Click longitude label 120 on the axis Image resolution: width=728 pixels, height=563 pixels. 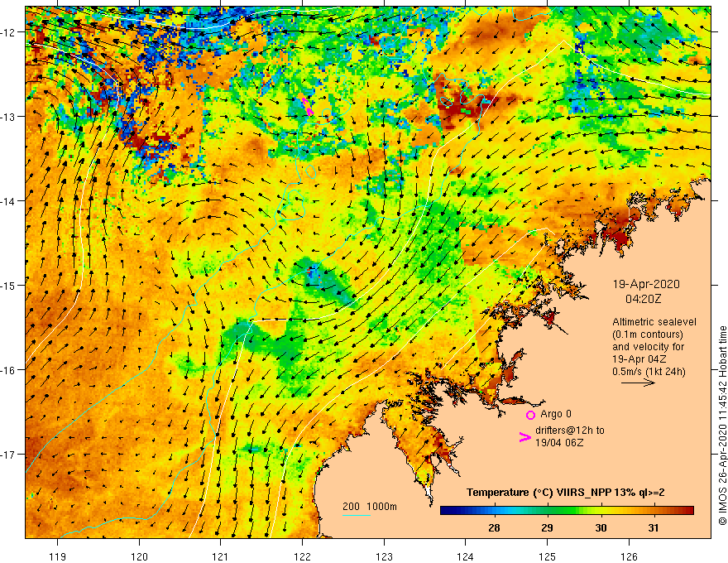139,556
